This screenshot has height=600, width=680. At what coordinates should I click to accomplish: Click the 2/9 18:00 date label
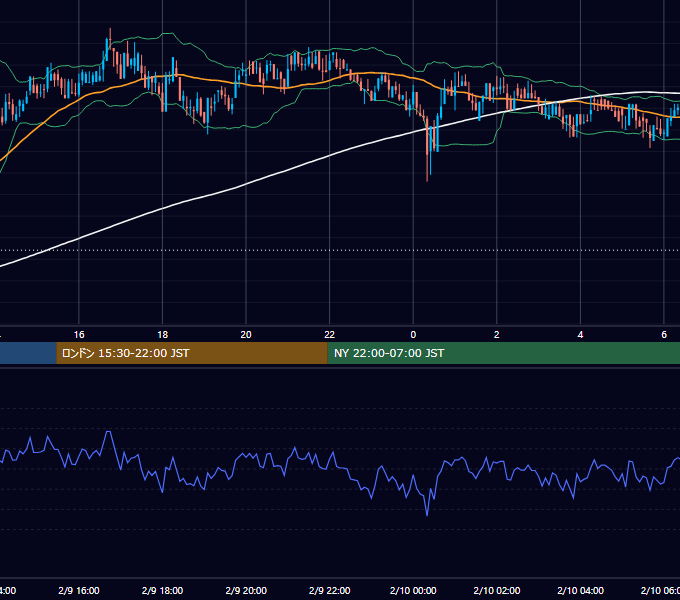click(x=163, y=590)
